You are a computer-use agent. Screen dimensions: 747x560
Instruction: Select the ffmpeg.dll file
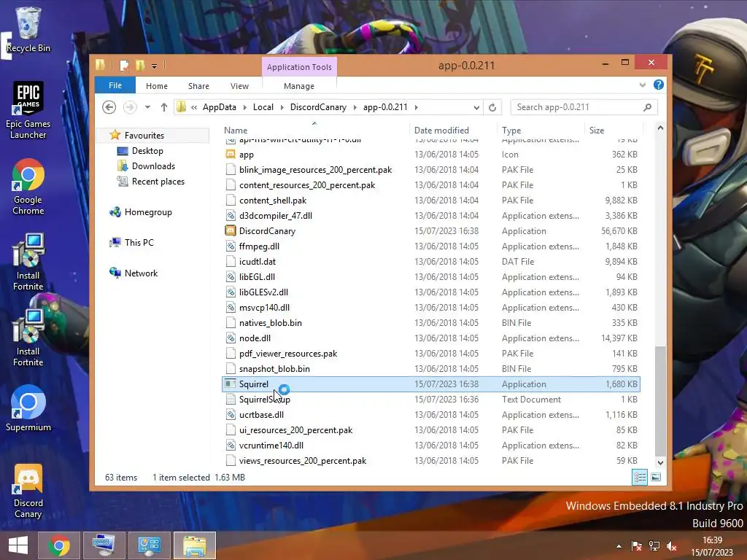pos(430,246)
